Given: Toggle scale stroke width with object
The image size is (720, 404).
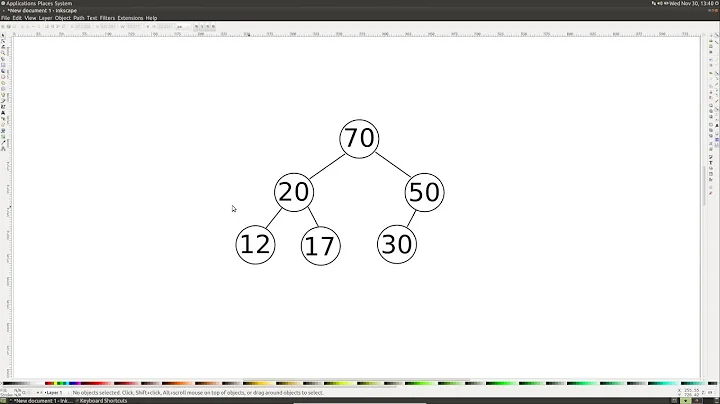Looking at the screenshot, I should click(196, 27).
